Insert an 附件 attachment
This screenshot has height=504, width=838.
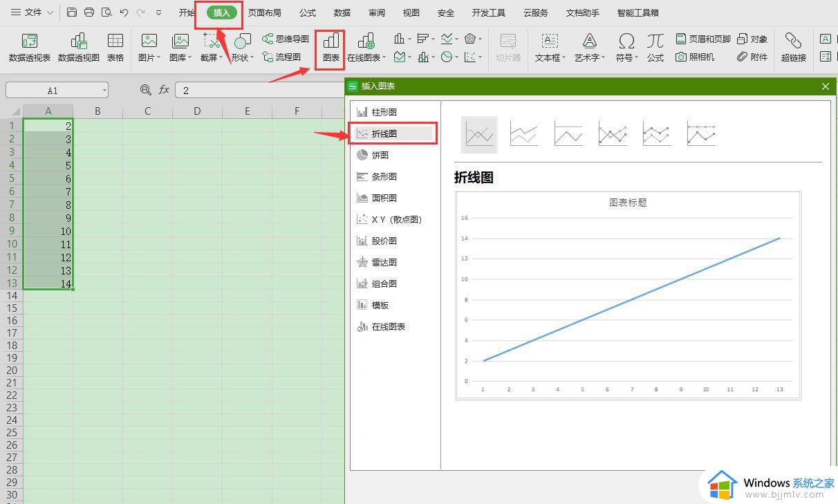[x=752, y=57]
